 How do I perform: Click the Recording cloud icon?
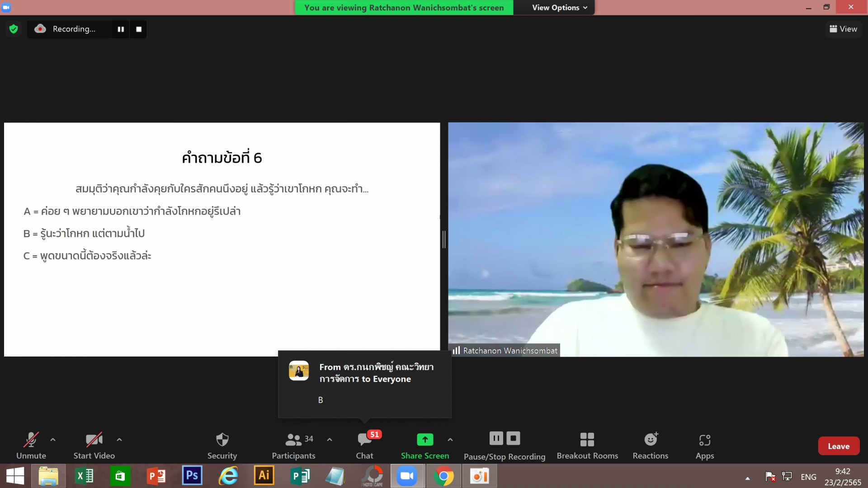[x=40, y=29]
